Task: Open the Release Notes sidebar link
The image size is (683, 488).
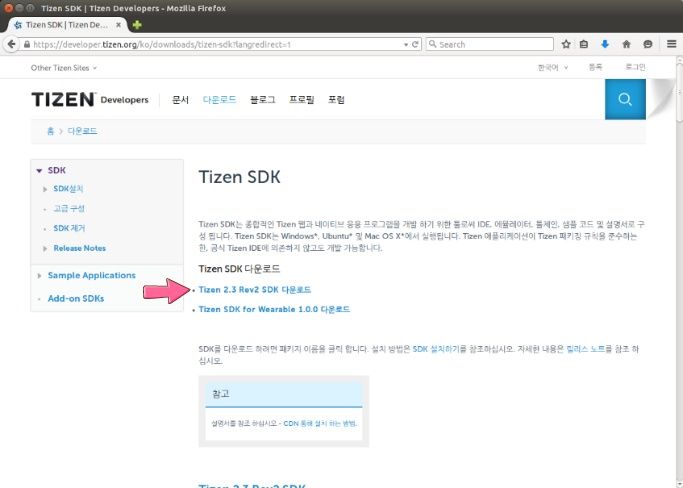Action: pyautogui.click(x=80, y=248)
